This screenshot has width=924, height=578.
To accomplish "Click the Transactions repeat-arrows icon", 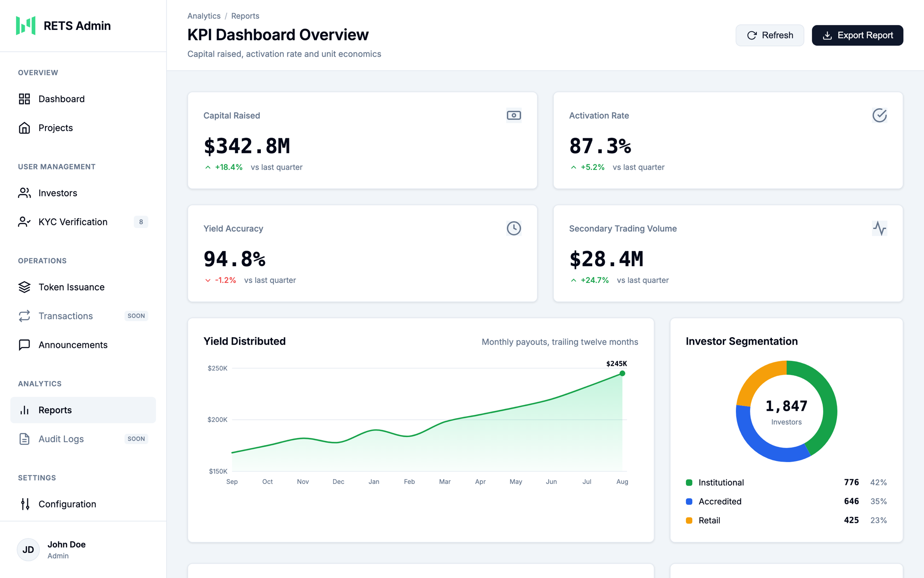I will 24,316.
